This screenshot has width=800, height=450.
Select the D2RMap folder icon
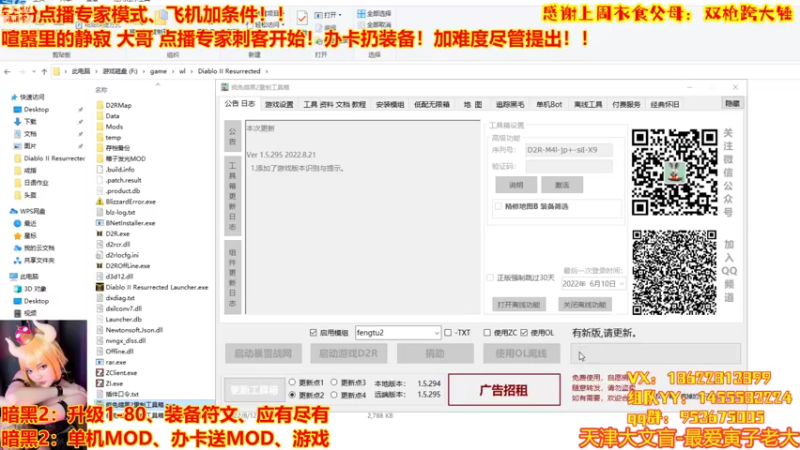pos(99,105)
